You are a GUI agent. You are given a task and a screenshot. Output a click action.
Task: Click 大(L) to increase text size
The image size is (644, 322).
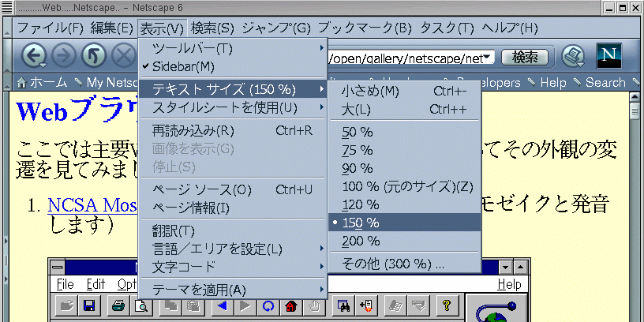point(405,109)
